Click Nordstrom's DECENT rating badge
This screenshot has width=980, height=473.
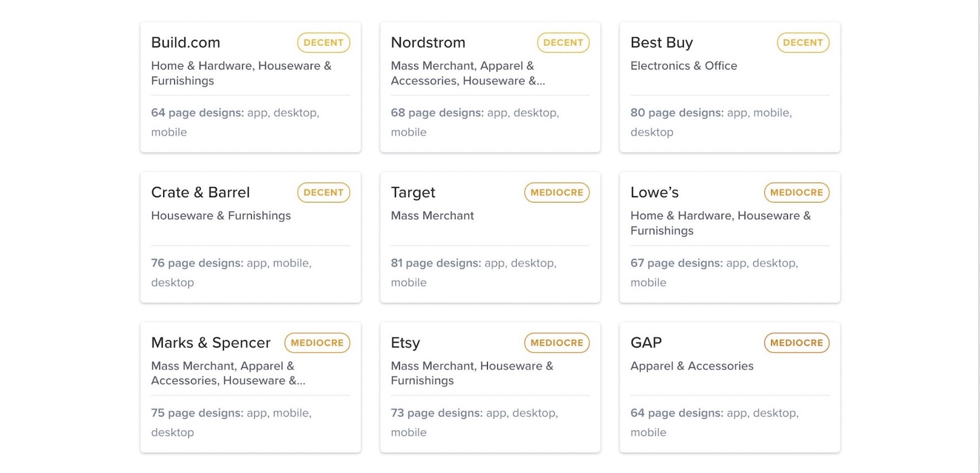click(x=563, y=43)
